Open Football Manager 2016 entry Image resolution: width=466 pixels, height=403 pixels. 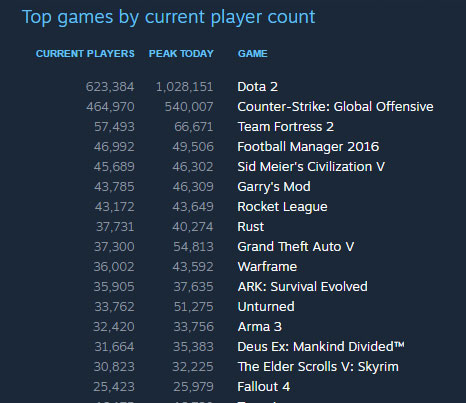308,147
